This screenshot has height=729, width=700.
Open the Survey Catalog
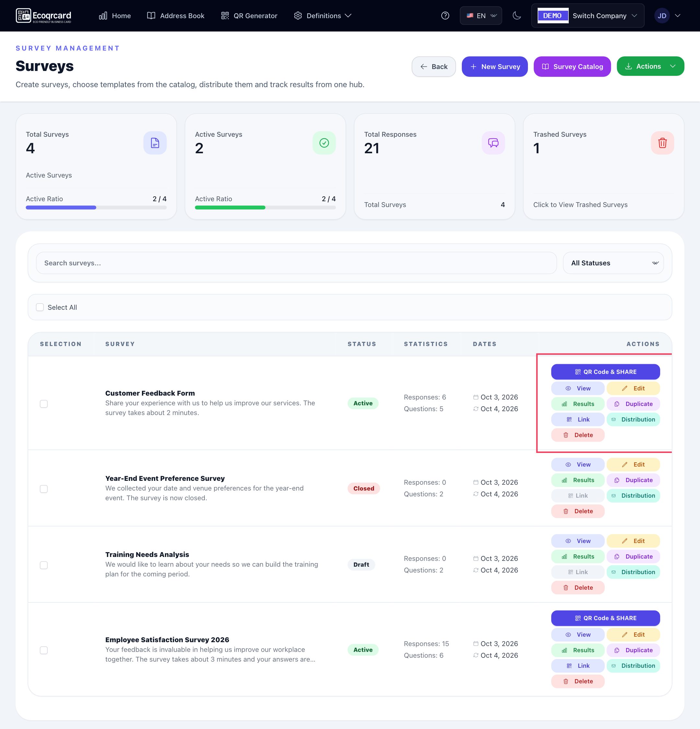click(572, 66)
